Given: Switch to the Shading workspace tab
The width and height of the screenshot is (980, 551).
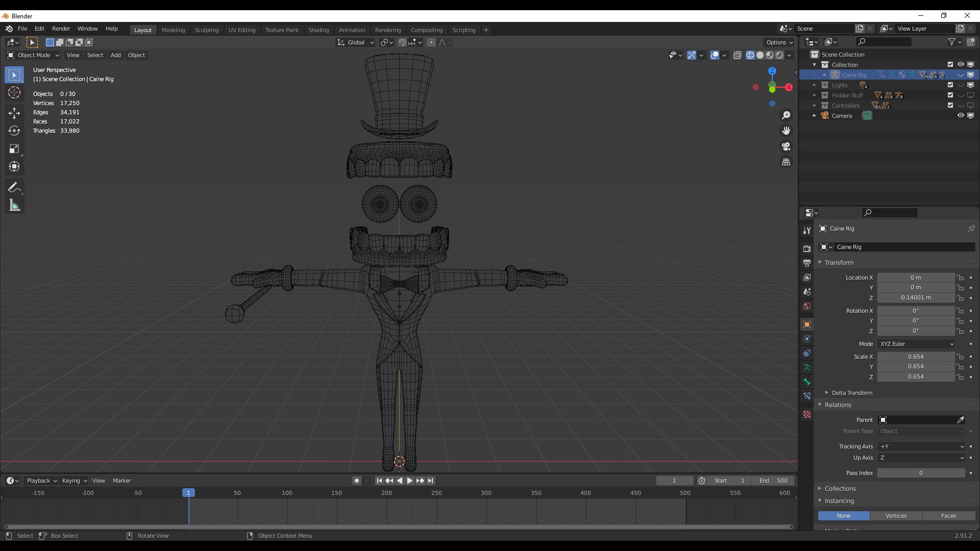Looking at the screenshot, I should [x=318, y=30].
